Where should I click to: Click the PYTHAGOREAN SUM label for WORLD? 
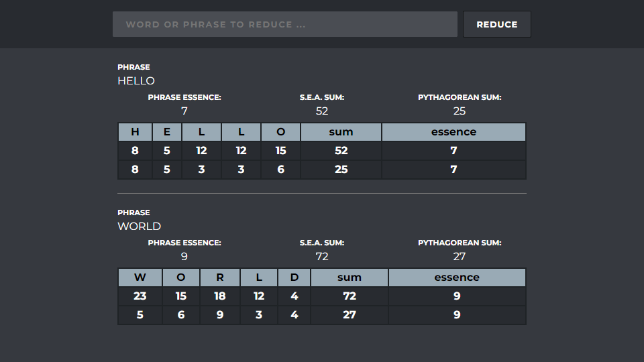click(x=460, y=243)
